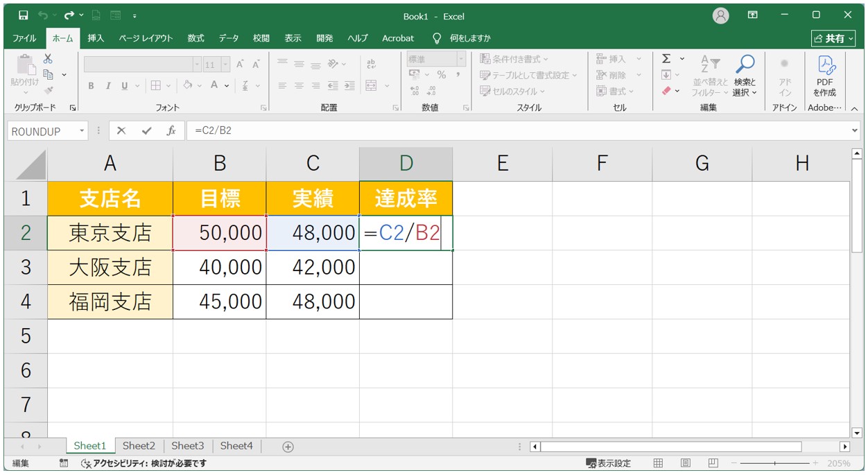Click the AutoSum sigma icon
The width and height of the screenshot is (868, 475).
(666, 59)
